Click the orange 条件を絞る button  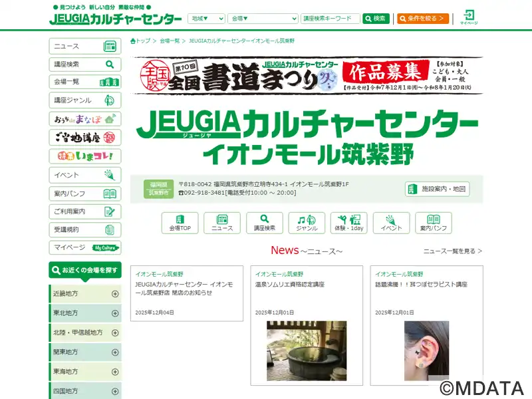[x=423, y=19]
